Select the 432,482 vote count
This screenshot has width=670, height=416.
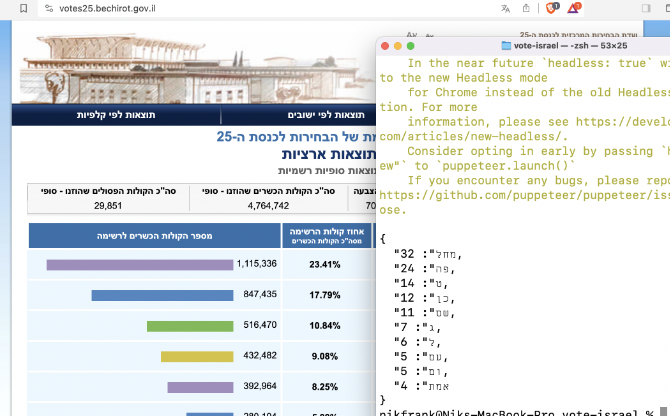coord(260,355)
